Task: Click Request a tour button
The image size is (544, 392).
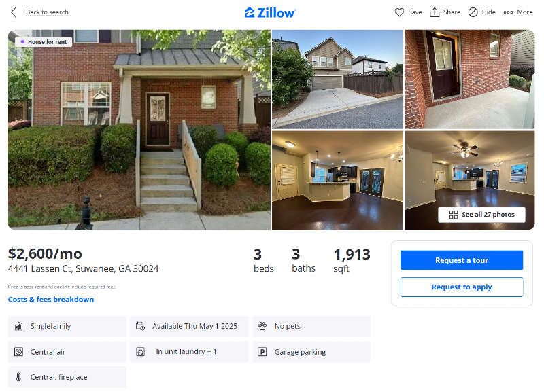Action: point(462,260)
